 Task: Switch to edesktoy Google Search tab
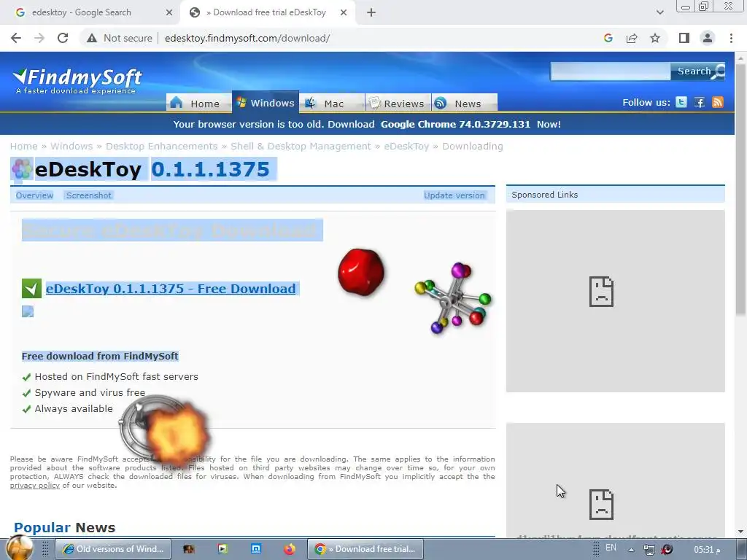(x=90, y=12)
